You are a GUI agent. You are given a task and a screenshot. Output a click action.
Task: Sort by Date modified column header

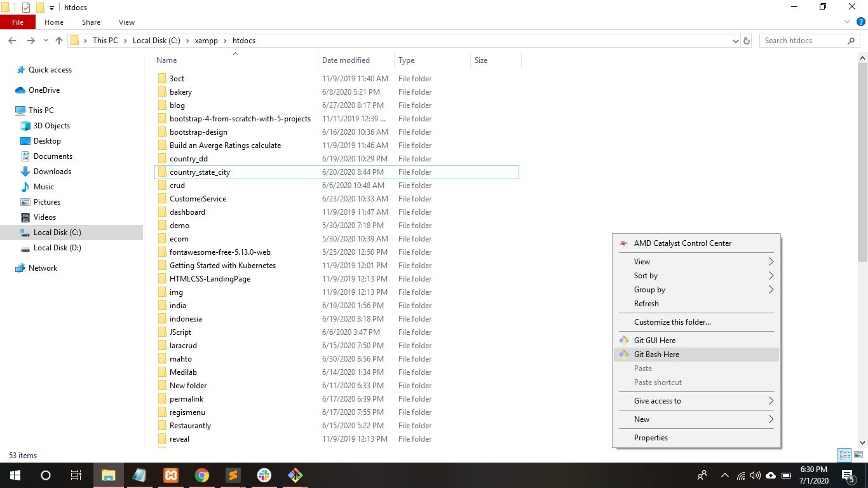[x=346, y=60]
